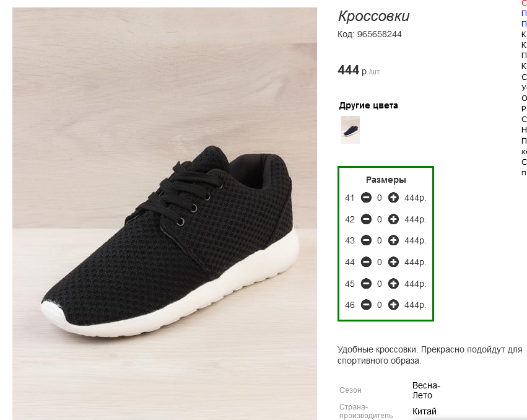527x420 pixels.
Task: Click plus icon for size 45
Action: coord(393,284)
